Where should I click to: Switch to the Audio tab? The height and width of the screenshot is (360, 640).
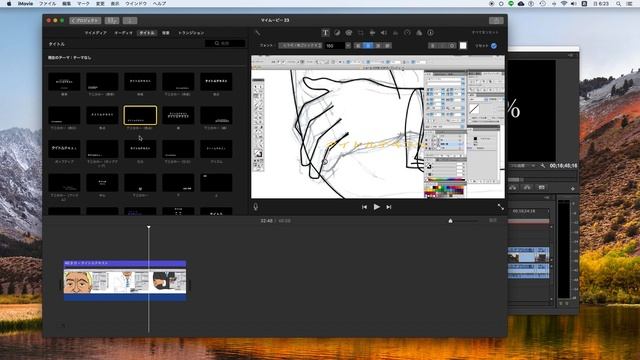tap(123, 33)
